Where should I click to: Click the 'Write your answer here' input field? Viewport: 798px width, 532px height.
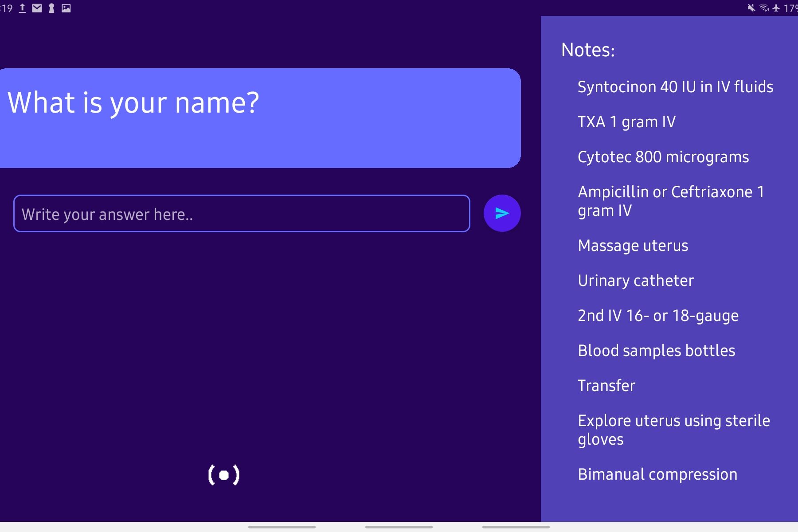point(242,214)
